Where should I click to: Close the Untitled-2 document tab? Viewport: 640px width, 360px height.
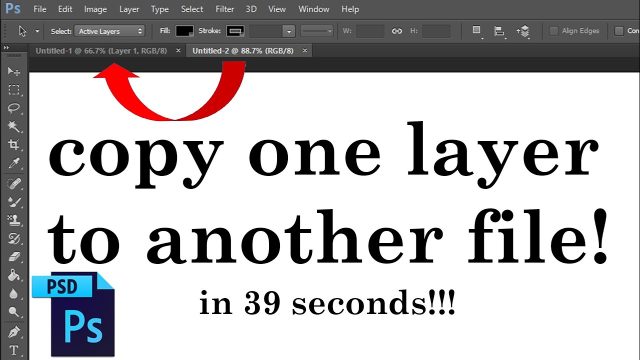point(304,51)
